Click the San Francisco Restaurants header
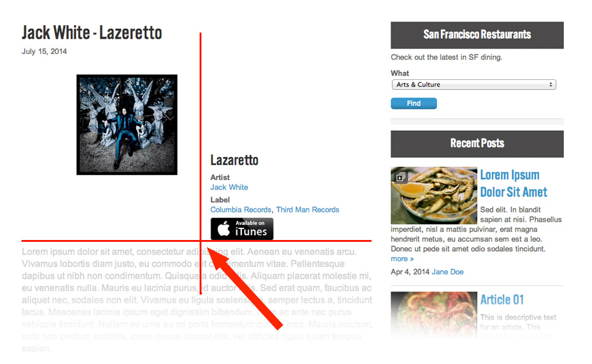 pos(477,35)
